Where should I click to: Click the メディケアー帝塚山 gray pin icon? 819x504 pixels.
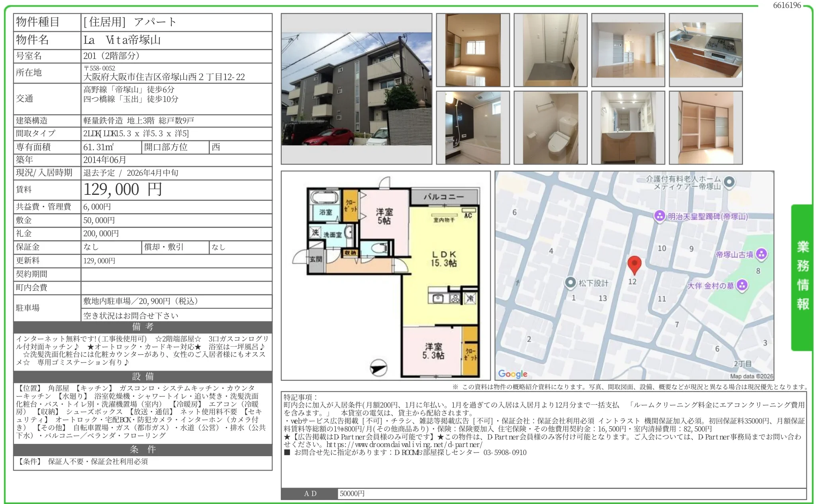click(729, 182)
